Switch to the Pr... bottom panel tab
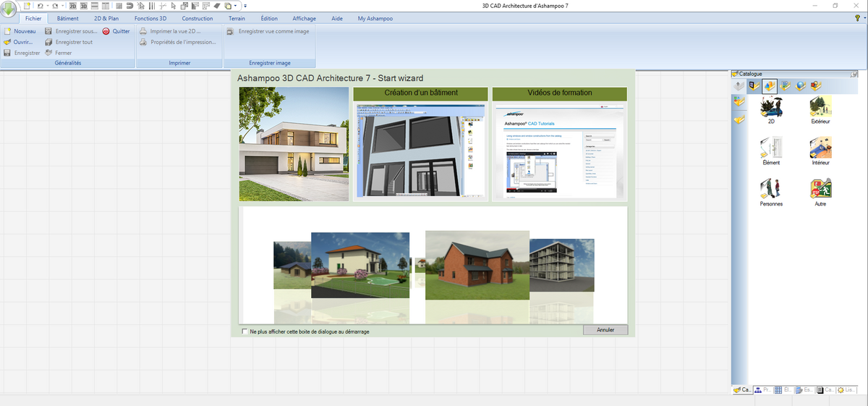The image size is (868, 406). [x=762, y=389]
